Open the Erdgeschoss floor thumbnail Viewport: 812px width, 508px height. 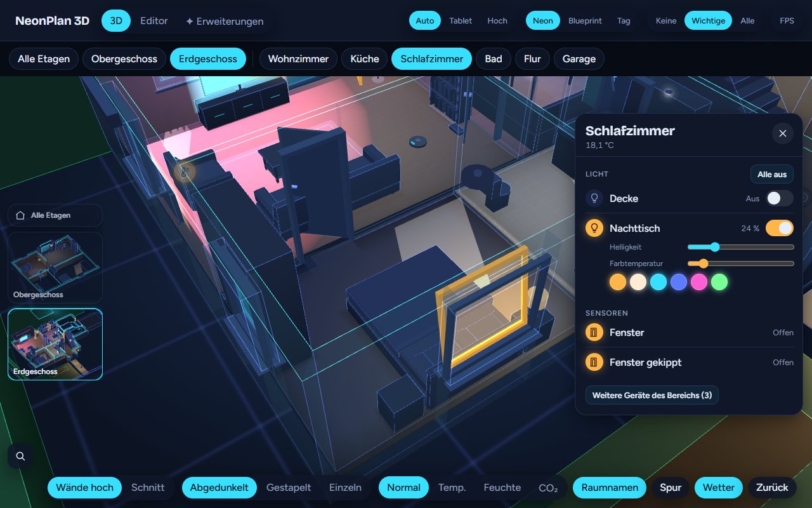click(x=55, y=344)
